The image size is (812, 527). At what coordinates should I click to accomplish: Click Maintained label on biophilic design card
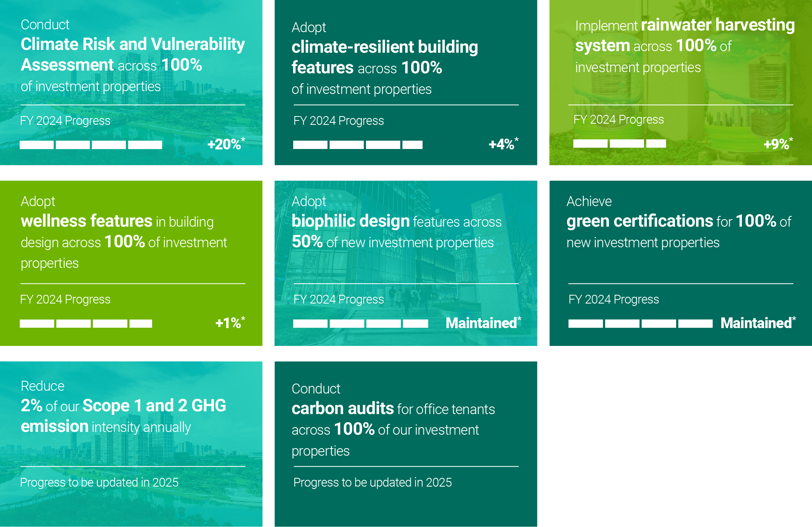(483, 323)
